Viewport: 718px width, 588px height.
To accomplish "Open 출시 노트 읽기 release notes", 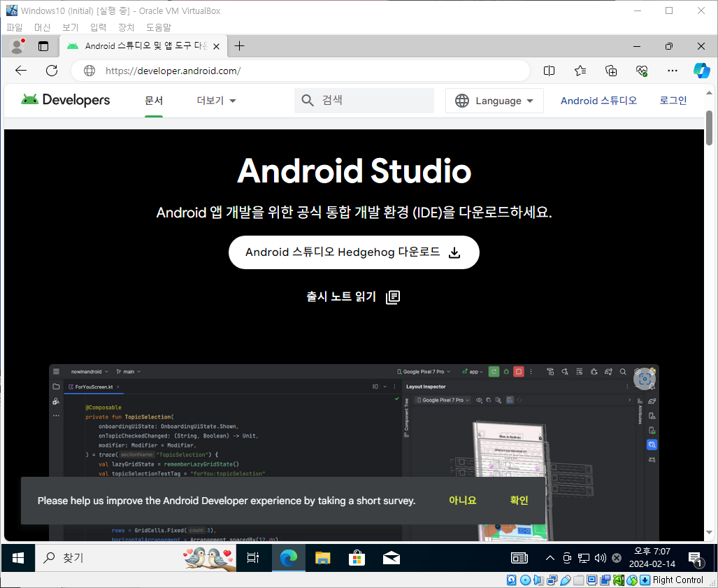I will click(353, 296).
